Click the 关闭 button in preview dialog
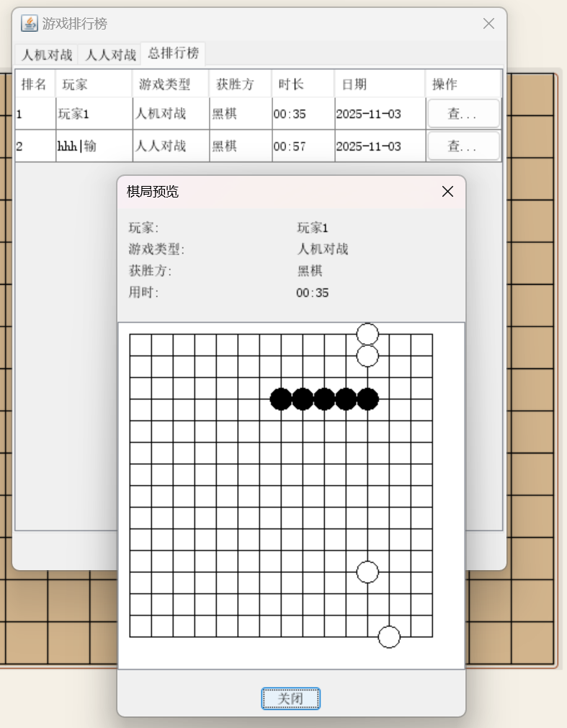567x728 pixels. coord(290,698)
